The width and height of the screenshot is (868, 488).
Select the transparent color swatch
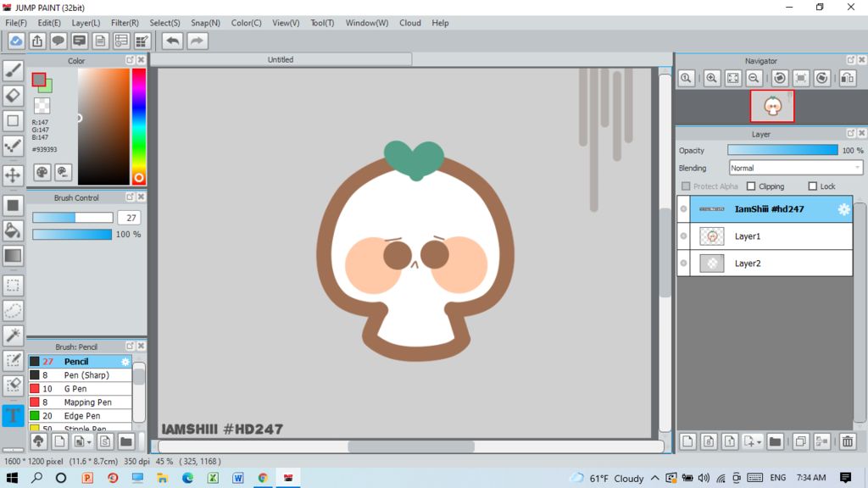coord(42,105)
